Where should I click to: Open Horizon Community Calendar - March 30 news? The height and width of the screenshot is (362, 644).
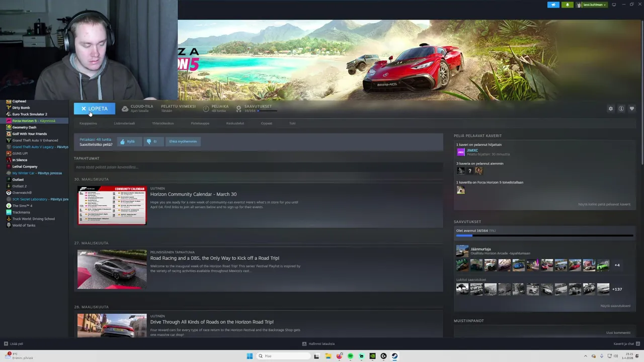pos(193,194)
